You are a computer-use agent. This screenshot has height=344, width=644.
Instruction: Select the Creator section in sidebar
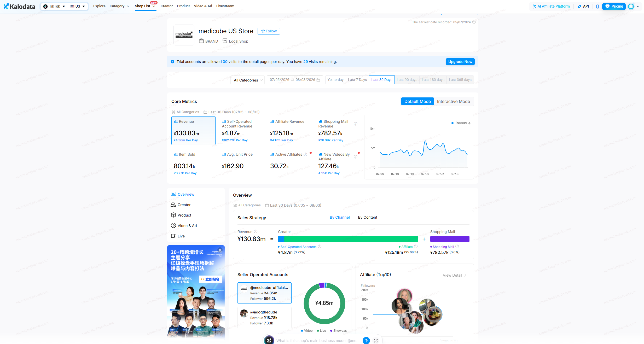point(181,205)
